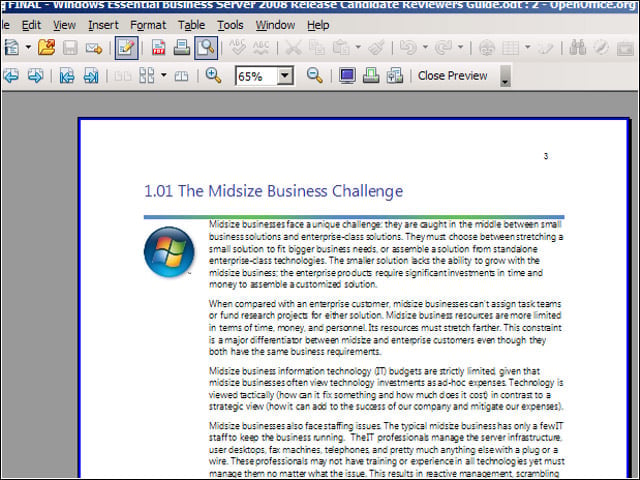Click the Find binoculars icon

pyautogui.click(x=578, y=48)
